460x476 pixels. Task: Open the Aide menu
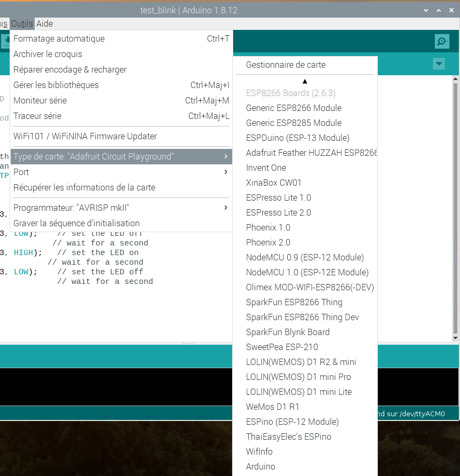[45, 23]
